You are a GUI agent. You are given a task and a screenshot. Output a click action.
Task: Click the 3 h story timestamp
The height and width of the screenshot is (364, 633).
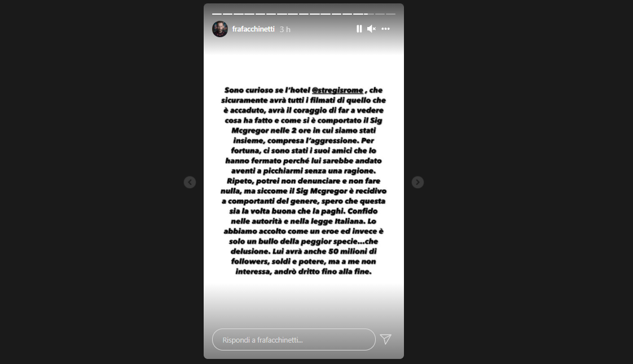[285, 29]
